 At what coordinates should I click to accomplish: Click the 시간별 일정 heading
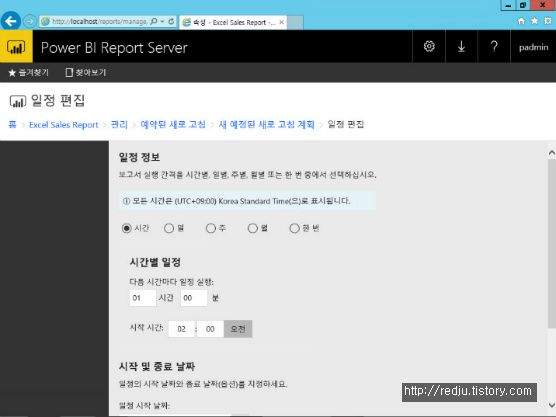point(155,262)
